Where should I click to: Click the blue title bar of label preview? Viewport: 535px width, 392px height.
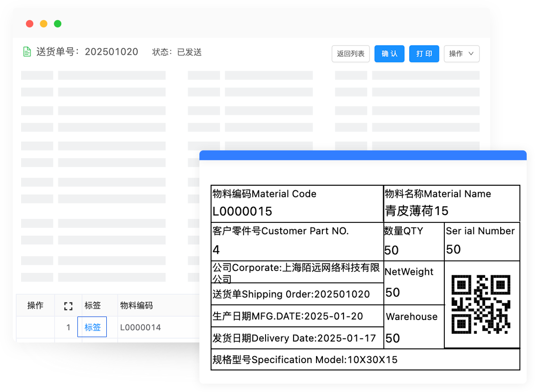pyautogui.click(x=363, y=155)
